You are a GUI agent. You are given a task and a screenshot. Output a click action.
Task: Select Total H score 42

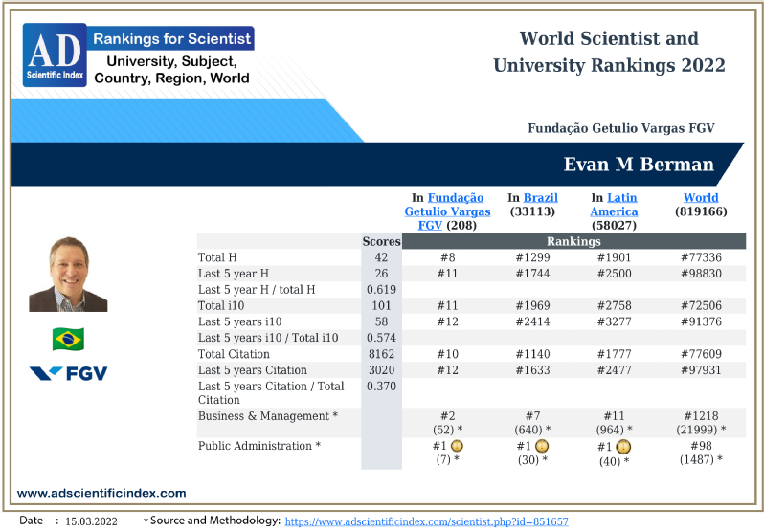[381, 257]
